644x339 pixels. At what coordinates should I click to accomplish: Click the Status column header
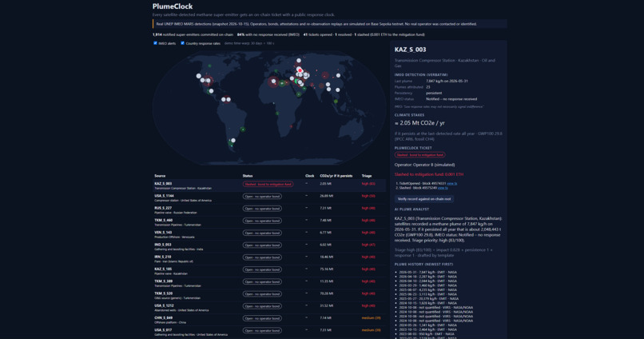[x=248, y=176]
